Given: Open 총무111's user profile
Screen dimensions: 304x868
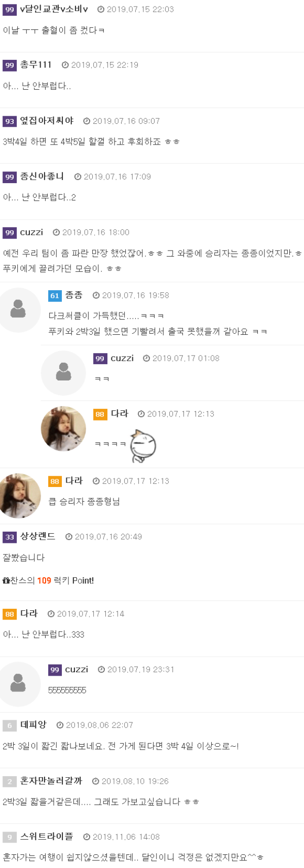Looking at the screenshot, I should click(36, 65).
